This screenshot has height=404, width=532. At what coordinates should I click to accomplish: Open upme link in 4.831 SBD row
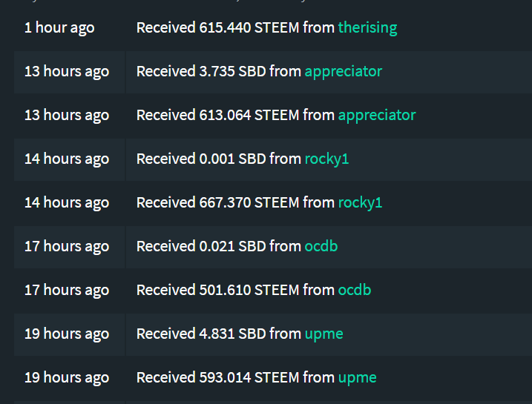pos(324,334)
